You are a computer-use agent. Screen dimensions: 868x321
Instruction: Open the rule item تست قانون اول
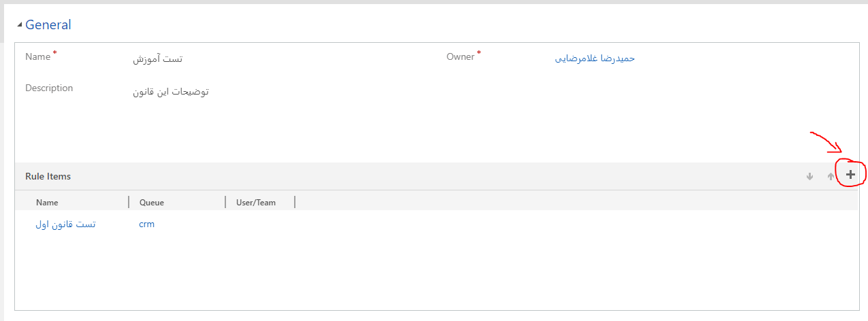65,224
